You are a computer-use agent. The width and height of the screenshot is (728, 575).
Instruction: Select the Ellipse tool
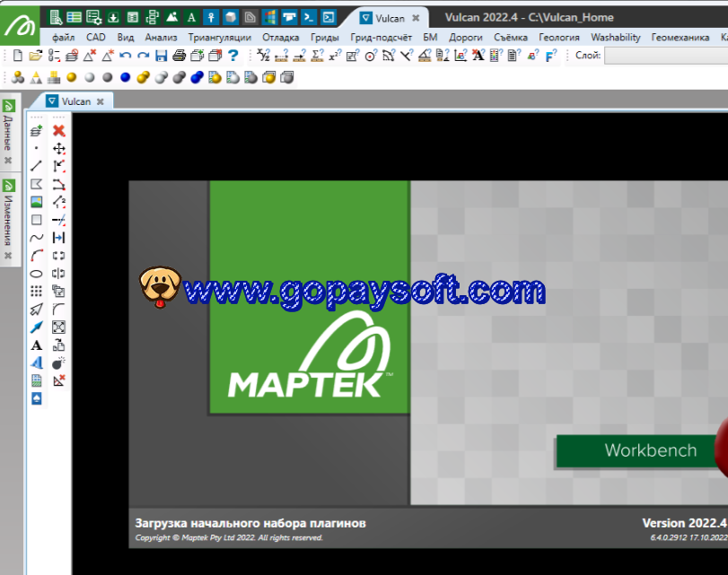36,274
